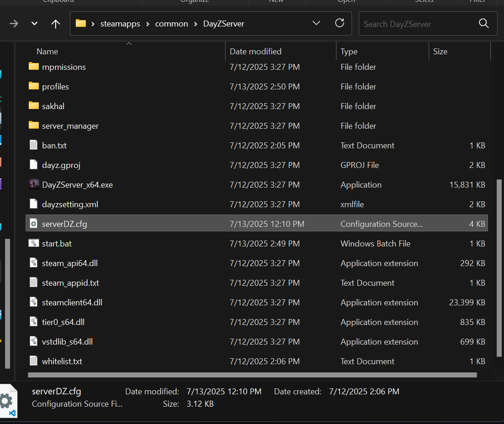Expand recent locations beside the back arrow

(34, 24)
